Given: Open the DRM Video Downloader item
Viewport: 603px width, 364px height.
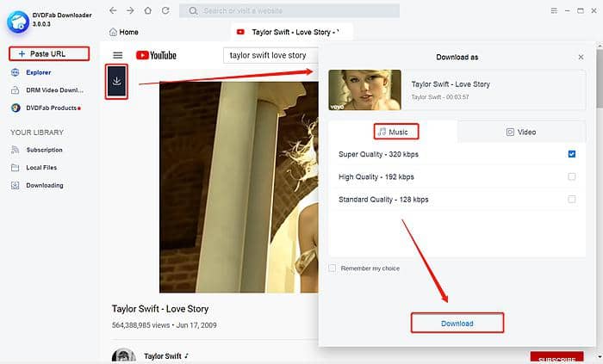Looking at the screenshot, I should pyautogui.click(x=47, y=90).
